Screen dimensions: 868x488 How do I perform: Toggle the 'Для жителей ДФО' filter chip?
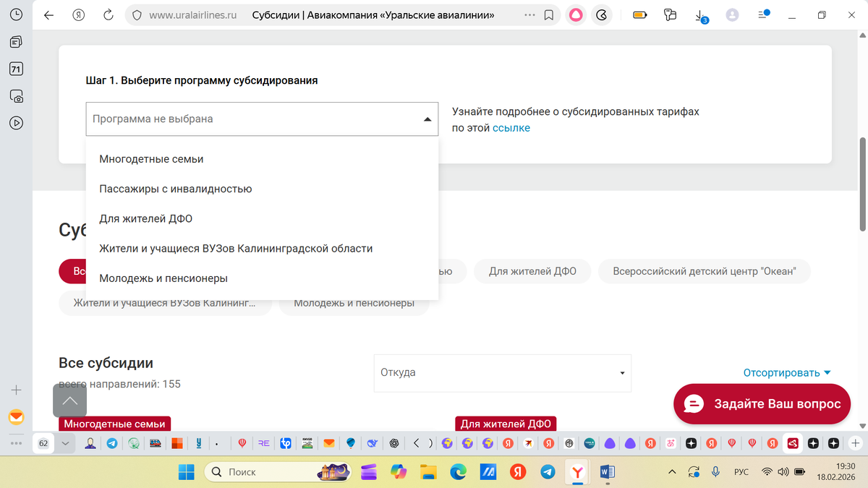click(532, 271)
